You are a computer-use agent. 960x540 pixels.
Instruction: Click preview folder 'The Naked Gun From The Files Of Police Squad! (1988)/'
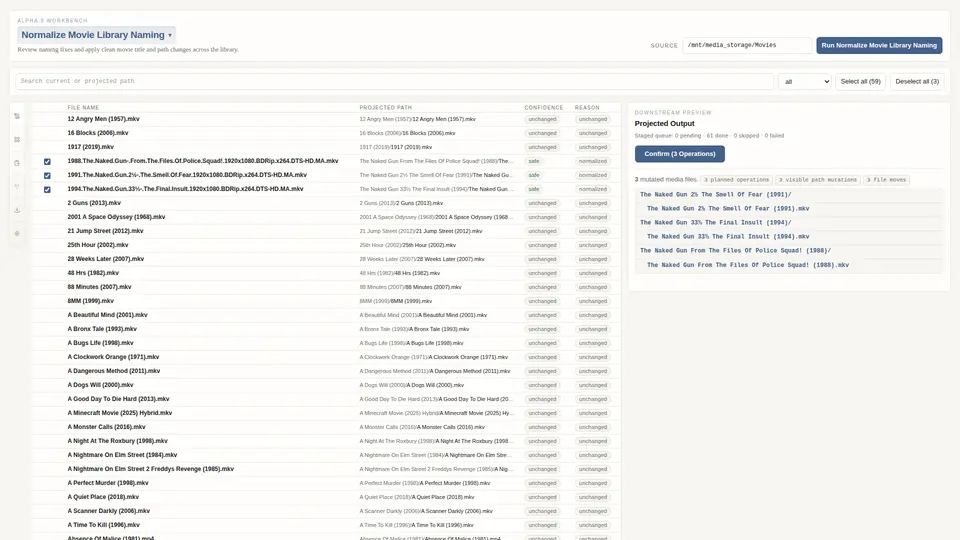click(x=735, y=250)
